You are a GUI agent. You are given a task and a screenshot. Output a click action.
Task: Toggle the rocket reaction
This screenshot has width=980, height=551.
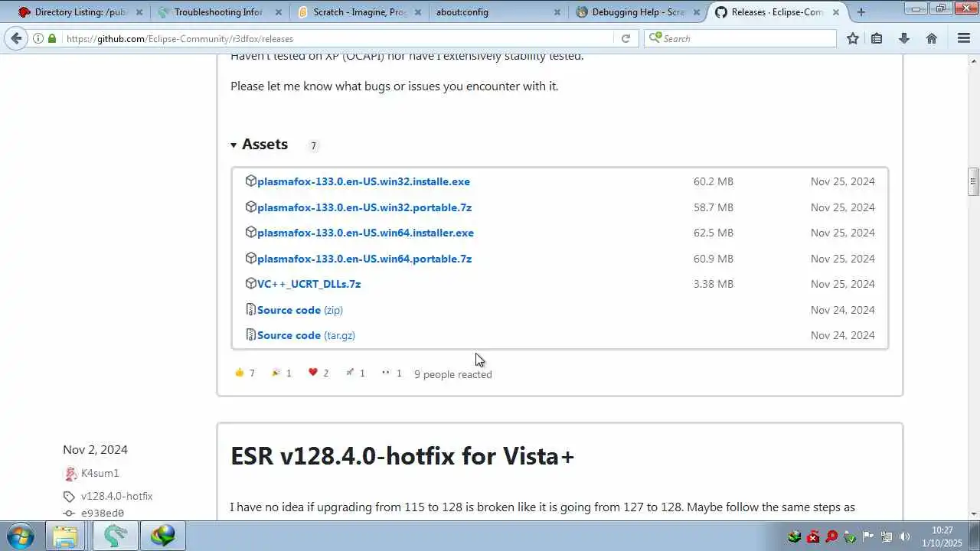point(355,373)
